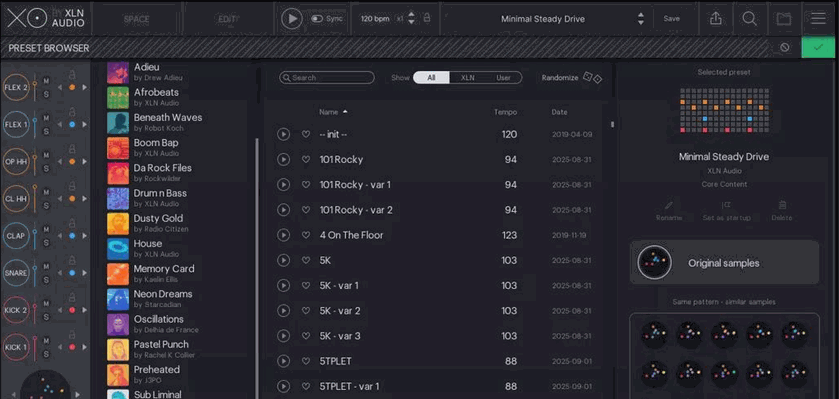Adjust the FLEX 1 volume slider
This screenshot has width=839, height=399.
[35, 125]
